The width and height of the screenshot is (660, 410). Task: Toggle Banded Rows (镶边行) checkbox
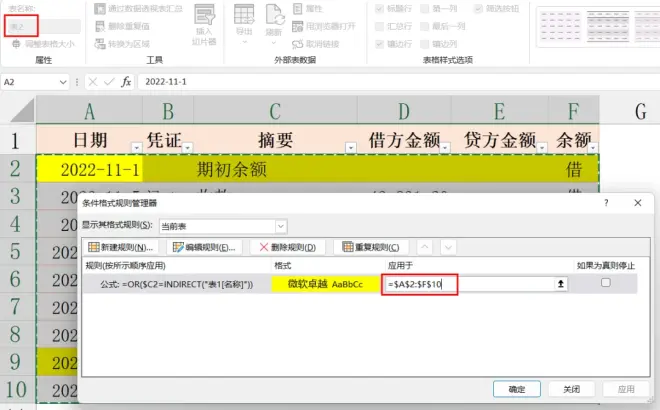pyautogui.click(x=380, y=44)
